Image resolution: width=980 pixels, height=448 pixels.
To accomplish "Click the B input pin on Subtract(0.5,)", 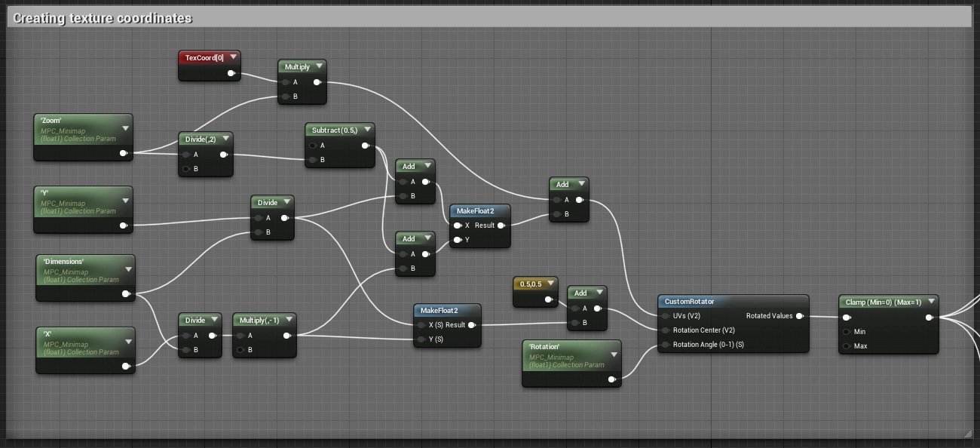I will click(x=312, y=160).
